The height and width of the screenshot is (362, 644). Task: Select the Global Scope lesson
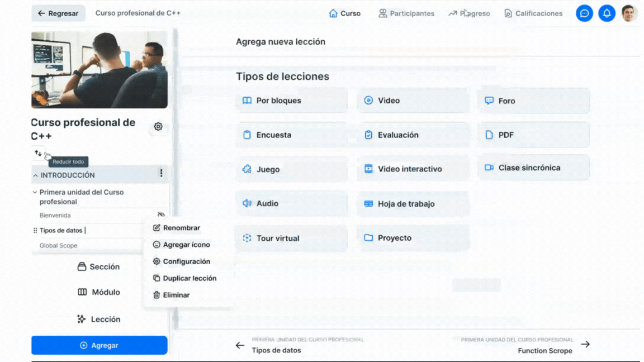point(58,245)
